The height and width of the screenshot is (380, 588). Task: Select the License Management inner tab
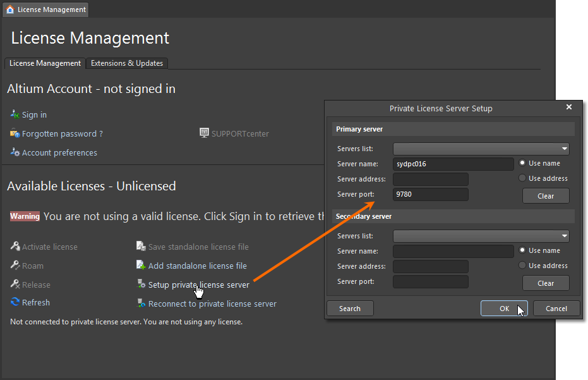click(x=45, y=63)
